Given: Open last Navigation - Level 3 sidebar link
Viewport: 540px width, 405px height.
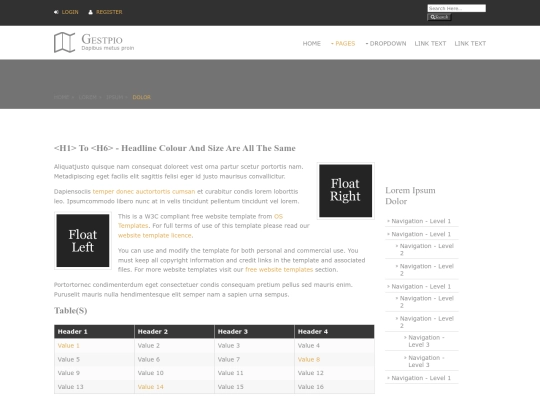Looking at the screenshot, I should (x=426, y=361).
